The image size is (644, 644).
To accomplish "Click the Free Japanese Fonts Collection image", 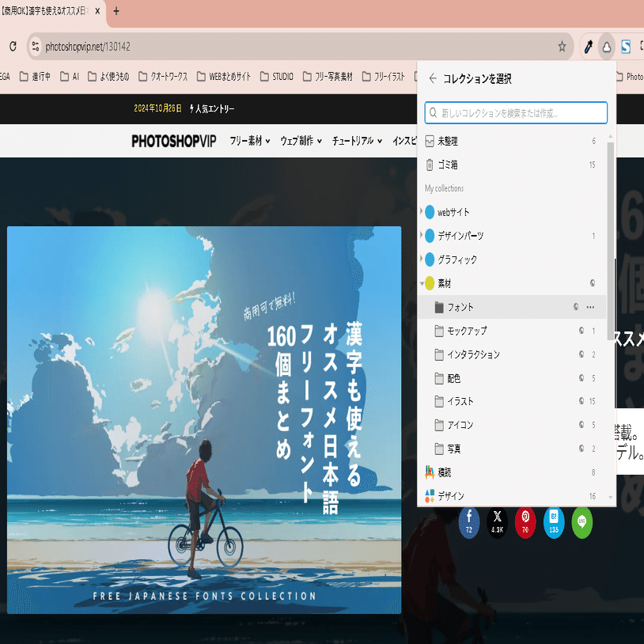I will (204, 420).
